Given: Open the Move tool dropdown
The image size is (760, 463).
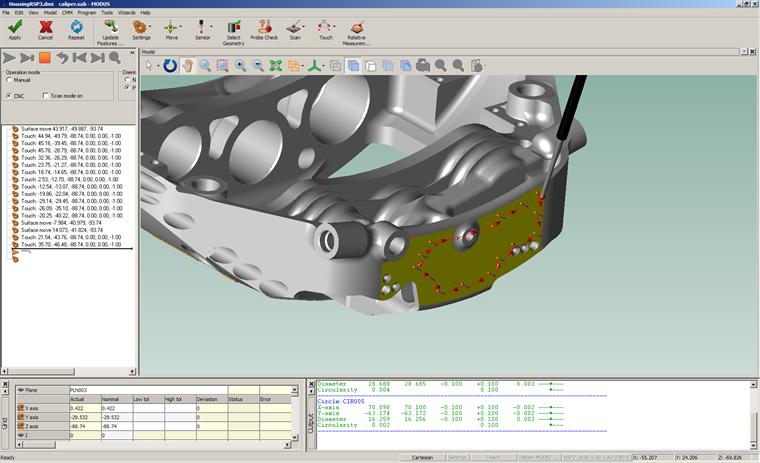Looking at the screenshot, I should pyautogui.click(x=182, y=27).
